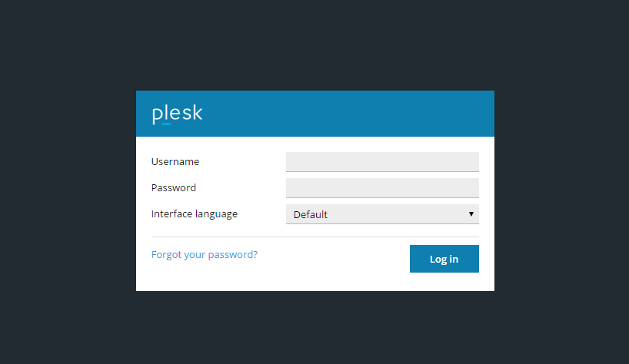Click the 'Username' label
The width and height of the screenshot is (629, 364).
(175, 162)
